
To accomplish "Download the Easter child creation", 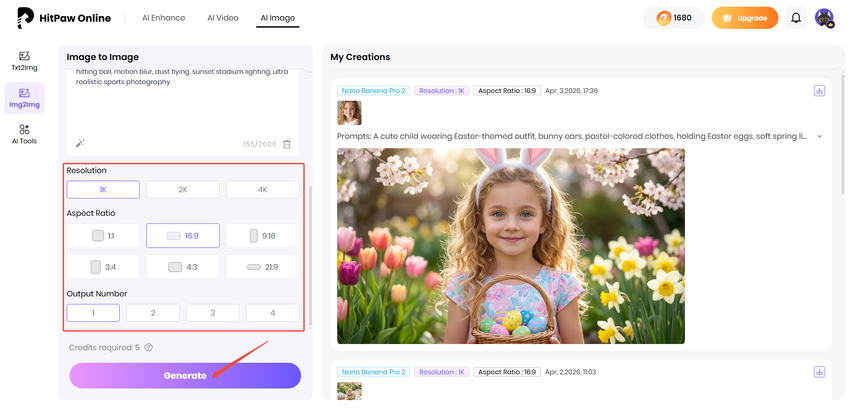I will click(x=819, y=91).
